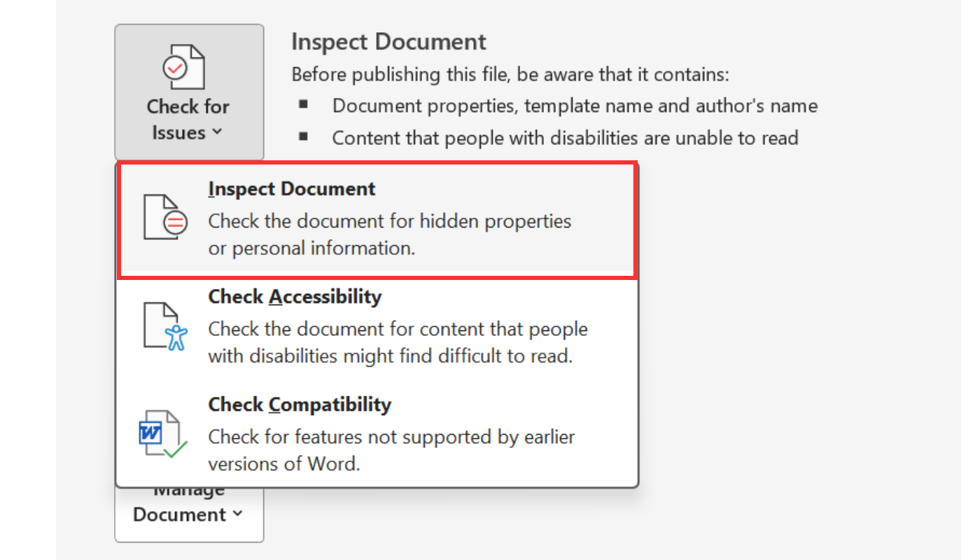Select the Inspect Document menu title

[292, 189]
